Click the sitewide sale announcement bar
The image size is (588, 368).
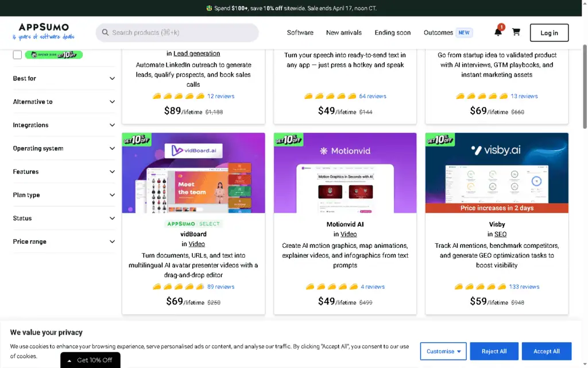tap(291, 8)
